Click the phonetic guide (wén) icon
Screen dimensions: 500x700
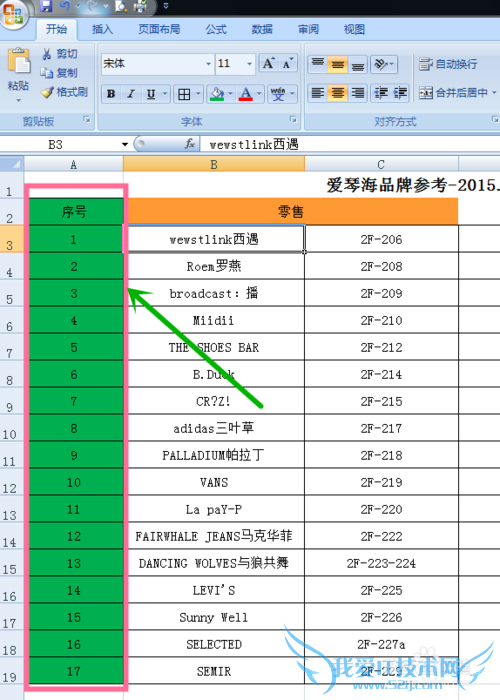click(278, 94)
